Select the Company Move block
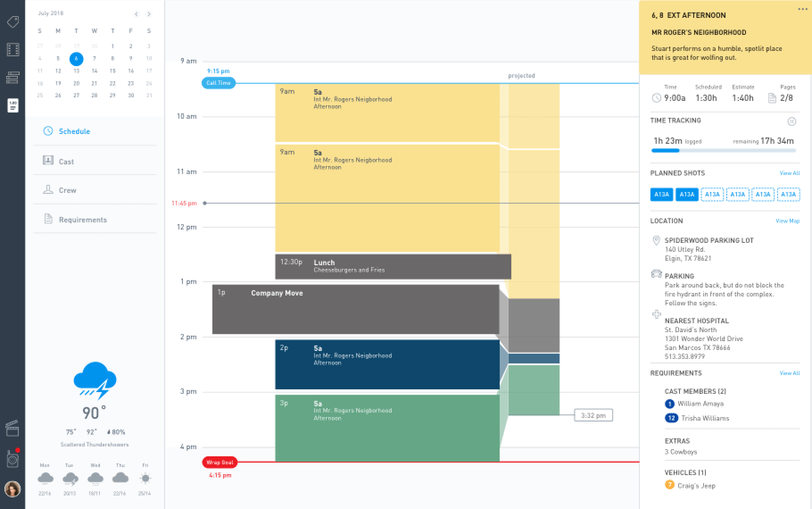812x509 pixels. 356,309
